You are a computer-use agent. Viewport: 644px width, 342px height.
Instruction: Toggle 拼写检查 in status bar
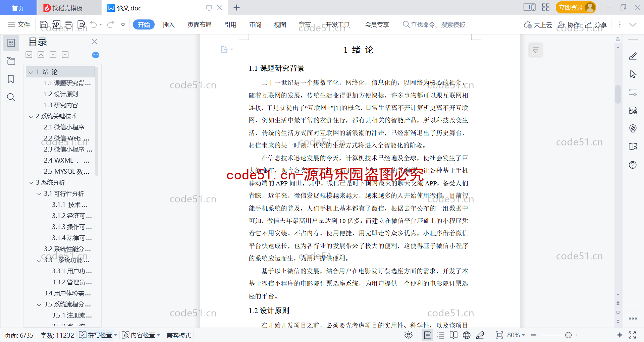tap(96, 335)
